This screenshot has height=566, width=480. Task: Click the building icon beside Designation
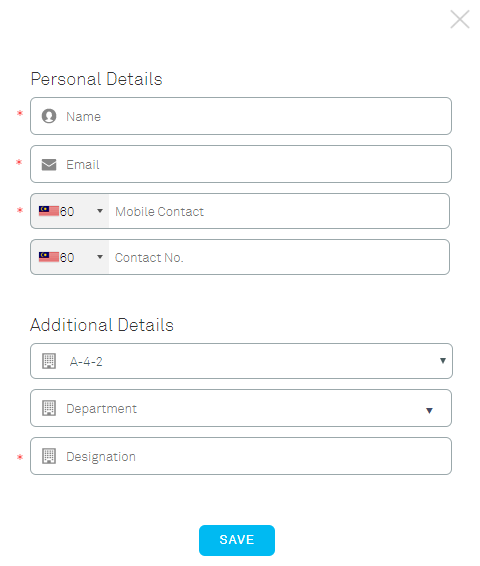(49, 456)
